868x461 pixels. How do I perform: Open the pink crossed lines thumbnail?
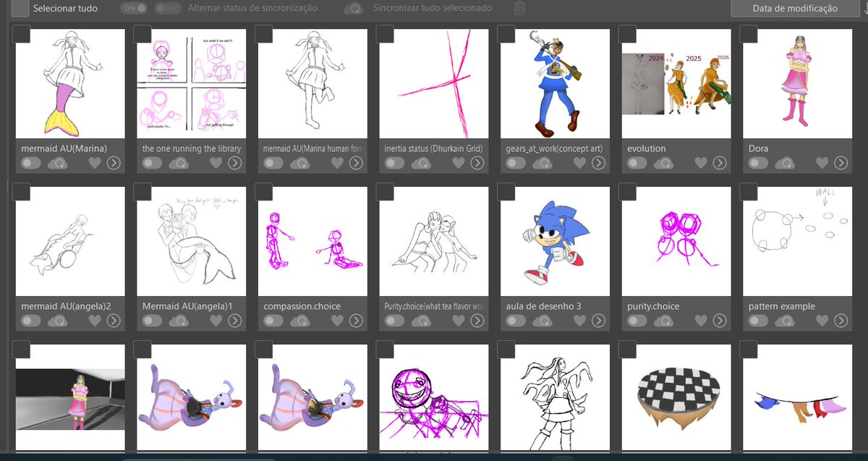[x=434, y=83]
